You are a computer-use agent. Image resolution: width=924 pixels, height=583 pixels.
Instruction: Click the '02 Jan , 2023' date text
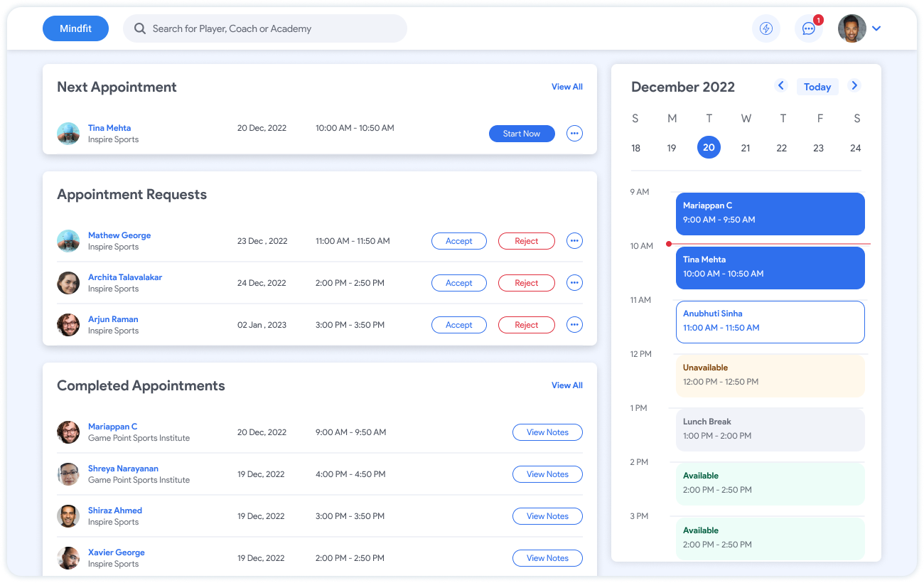pyautogui.click(x=262, y=325)
